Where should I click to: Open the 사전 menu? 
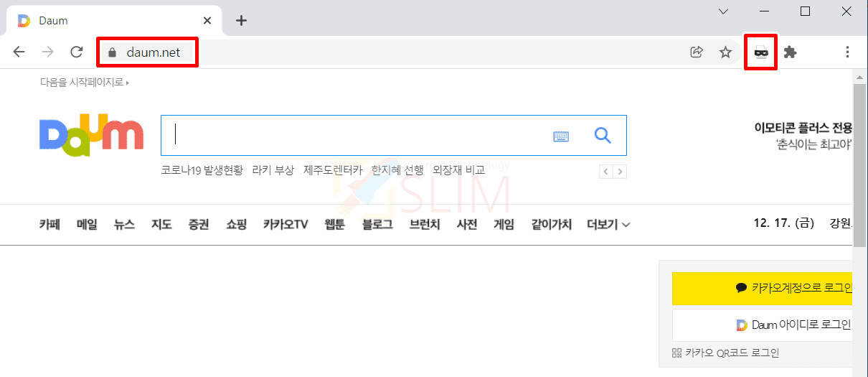point(467,224)
